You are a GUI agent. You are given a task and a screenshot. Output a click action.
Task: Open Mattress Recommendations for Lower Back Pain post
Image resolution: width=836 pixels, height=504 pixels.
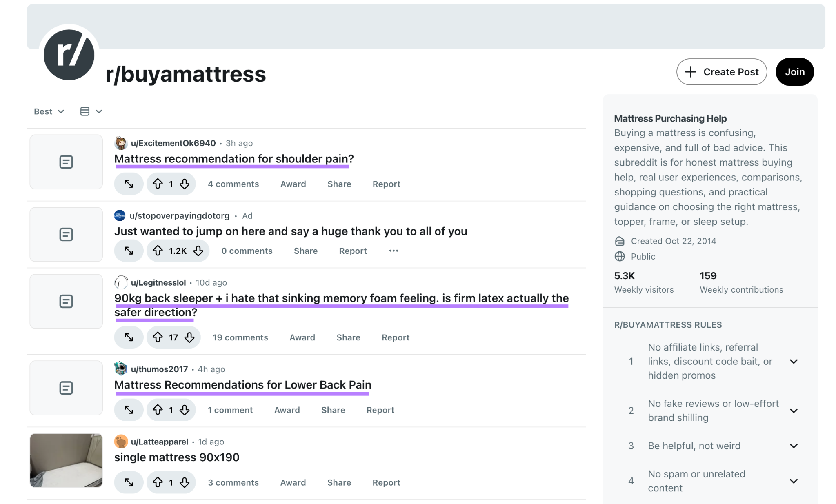pyautogui.click(x=243, y=385)
